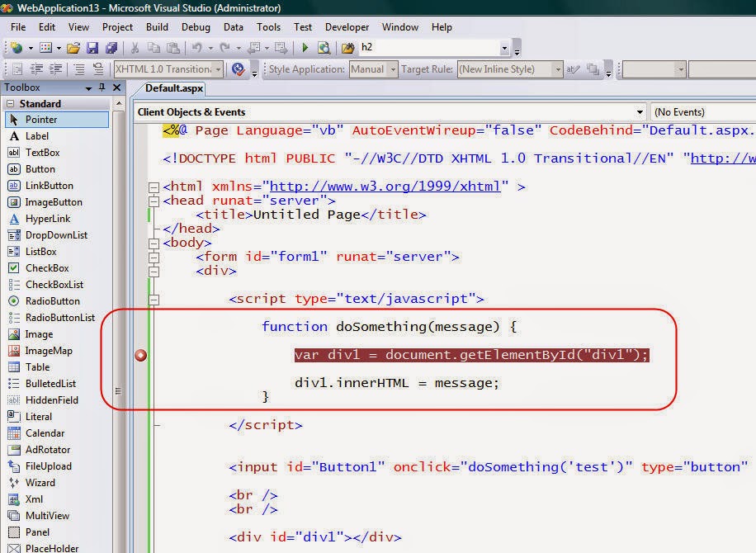Open the Tools menu

click(x=268, y=27)
